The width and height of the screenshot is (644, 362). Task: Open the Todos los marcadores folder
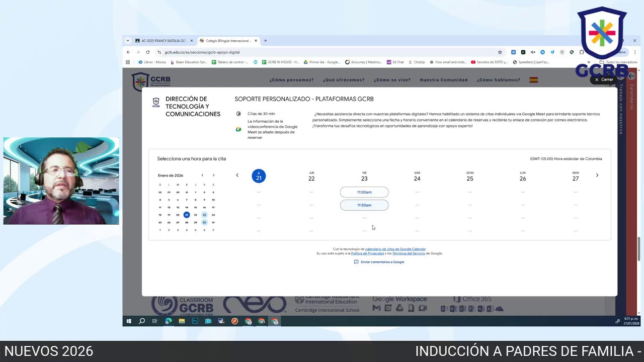618,62
